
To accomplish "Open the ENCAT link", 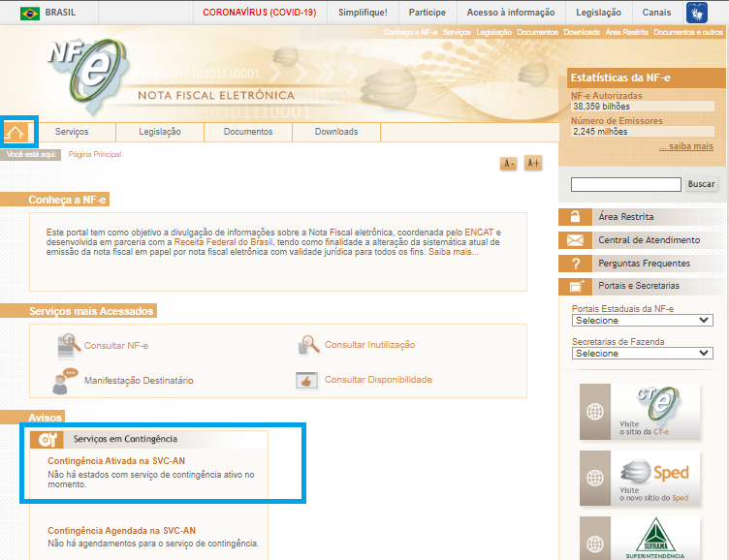I will pyautogui.click(x=479, y=233).
